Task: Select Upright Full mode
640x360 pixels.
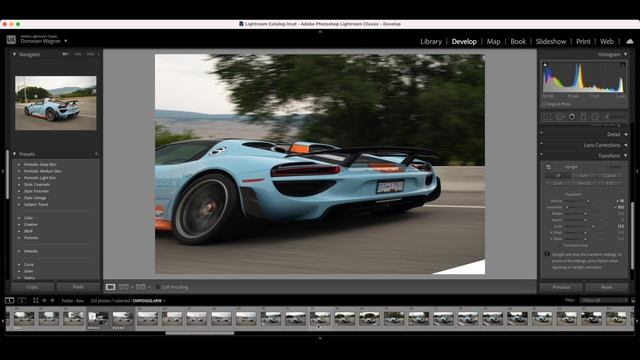Action: (610, 183)
